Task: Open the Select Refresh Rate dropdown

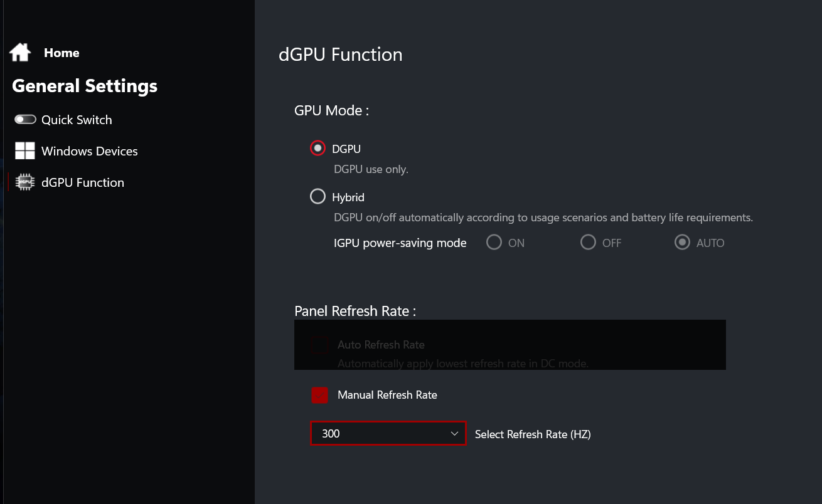Action: tap(388, 434)
